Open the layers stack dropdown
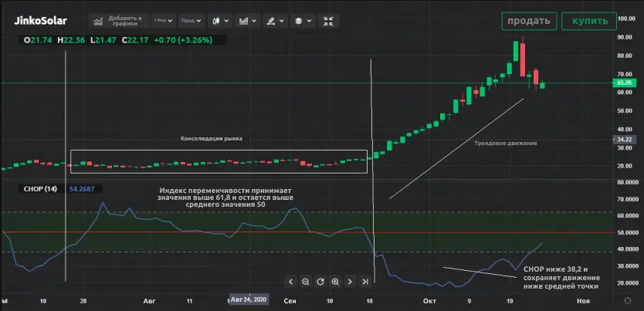The width and height of the screenshot is (644, 311). click(301, 21)
